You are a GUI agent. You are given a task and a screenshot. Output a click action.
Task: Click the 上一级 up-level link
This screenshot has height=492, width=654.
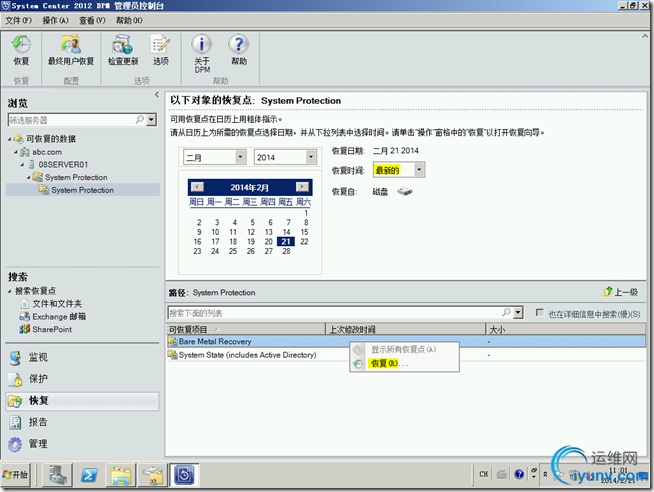point(621,292)
